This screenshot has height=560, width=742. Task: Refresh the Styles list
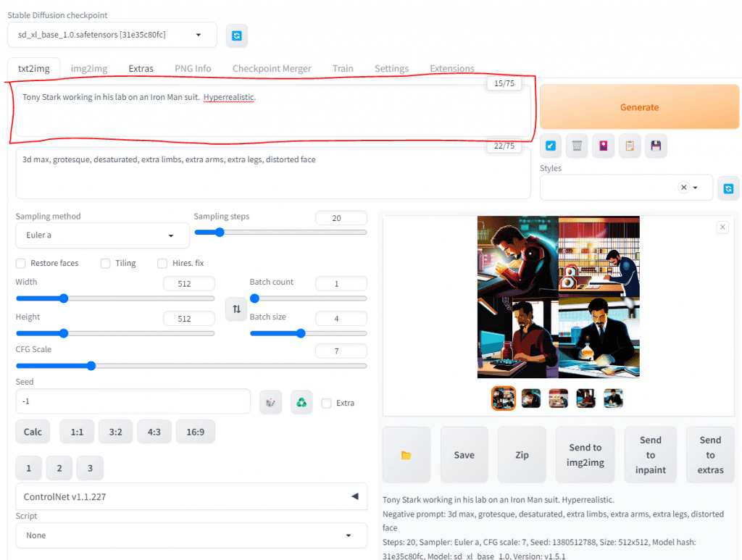coord(728,188)
